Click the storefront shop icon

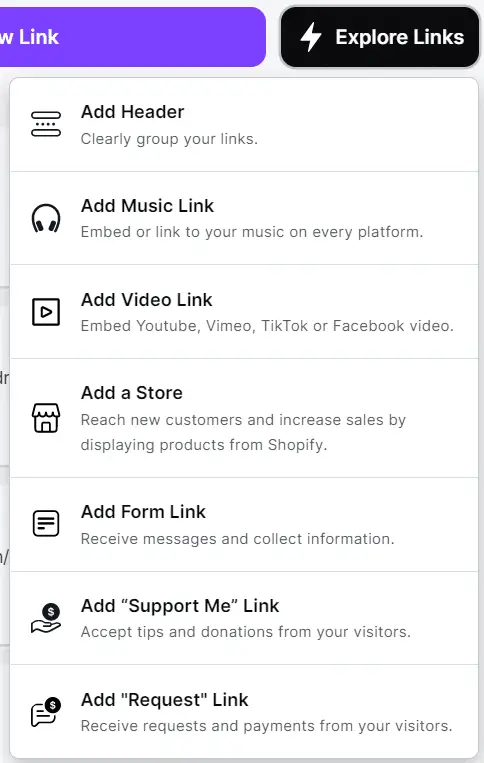click(x=46, y=418)
